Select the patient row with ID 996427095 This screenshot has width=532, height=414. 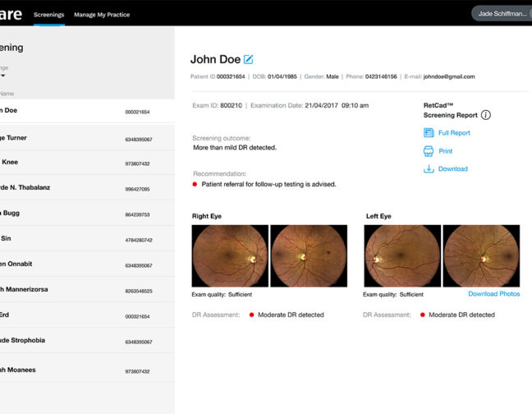87,188
